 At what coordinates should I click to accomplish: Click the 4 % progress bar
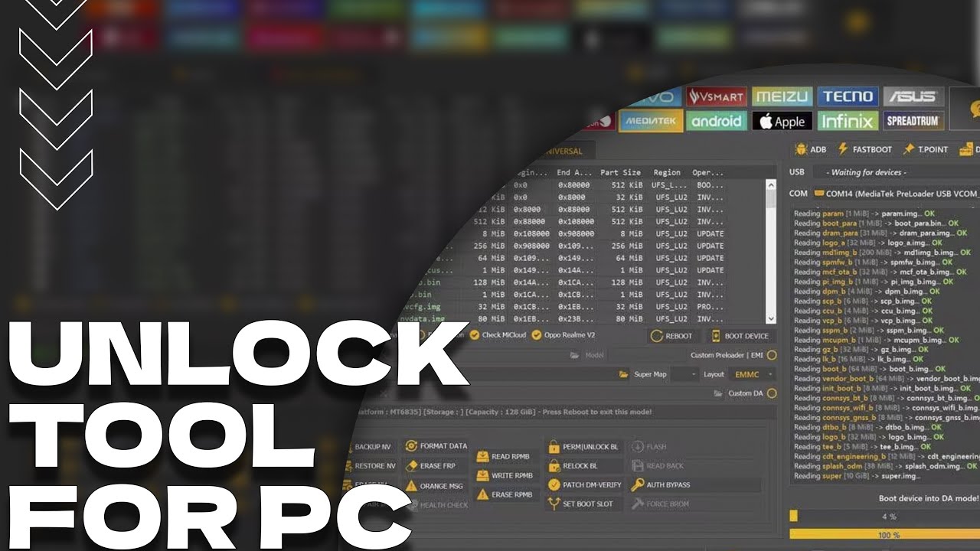click(x=884, y=516)
